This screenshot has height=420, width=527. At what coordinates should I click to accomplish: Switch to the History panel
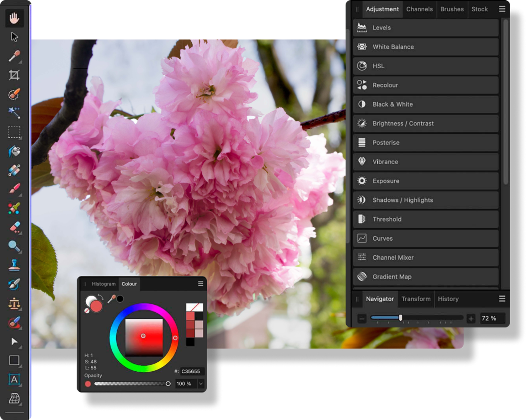point(448,299)
